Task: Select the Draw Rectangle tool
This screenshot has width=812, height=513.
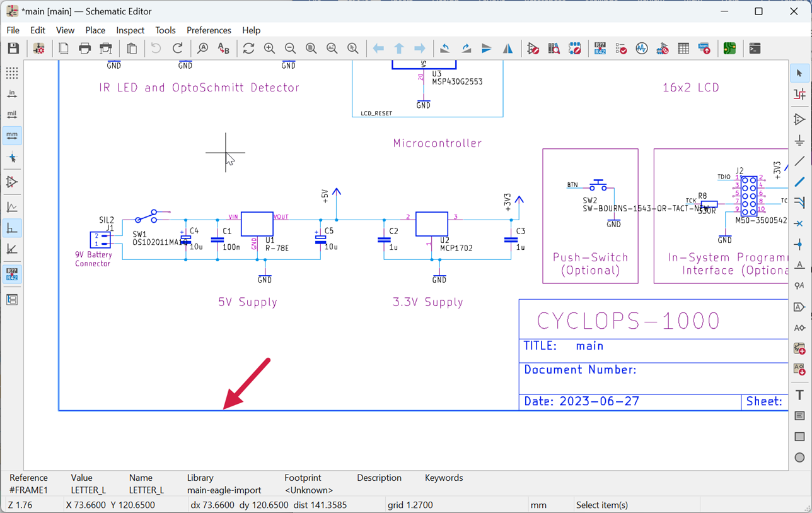Action: point(799,437)
